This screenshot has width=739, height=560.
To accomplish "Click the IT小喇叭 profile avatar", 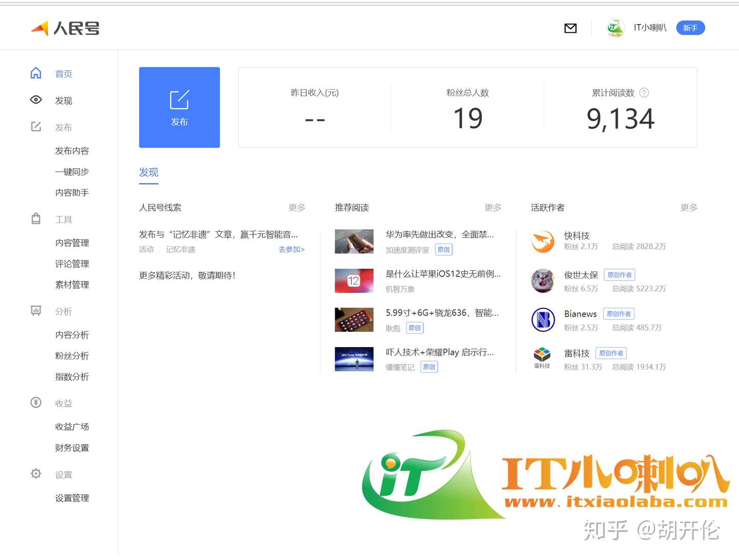I will (x=615, y=28).
